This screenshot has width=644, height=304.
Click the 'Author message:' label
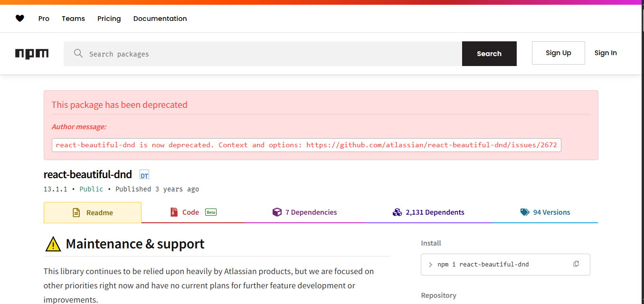click(79, 127)
